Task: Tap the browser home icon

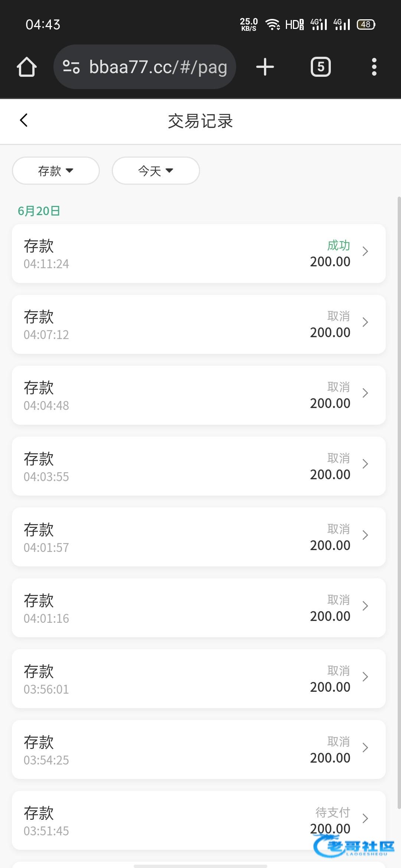Action: [x=27, y=67]
